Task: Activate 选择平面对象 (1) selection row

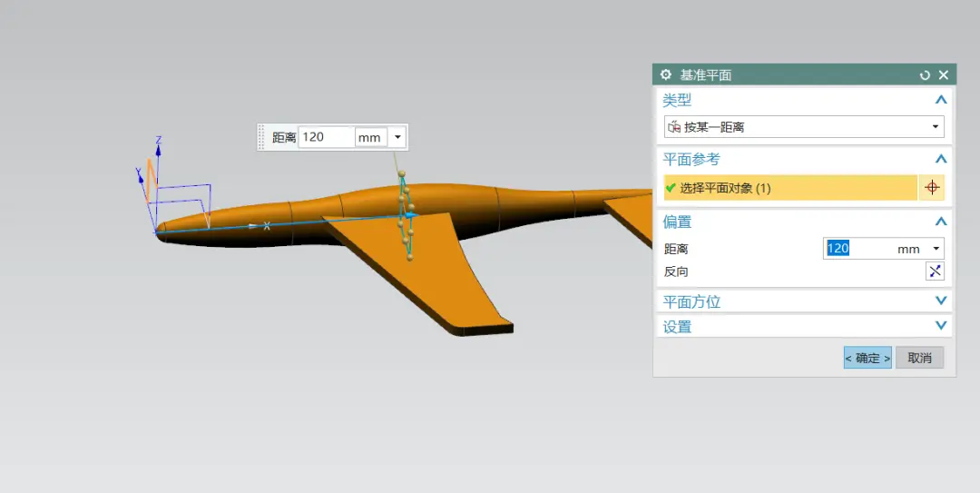Action: (x=790, y=188)
